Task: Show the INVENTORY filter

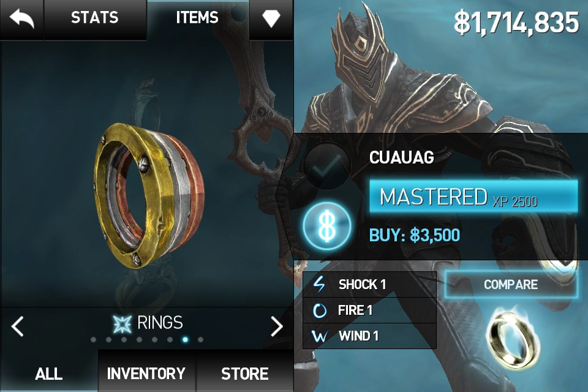Action: (146, 373)
